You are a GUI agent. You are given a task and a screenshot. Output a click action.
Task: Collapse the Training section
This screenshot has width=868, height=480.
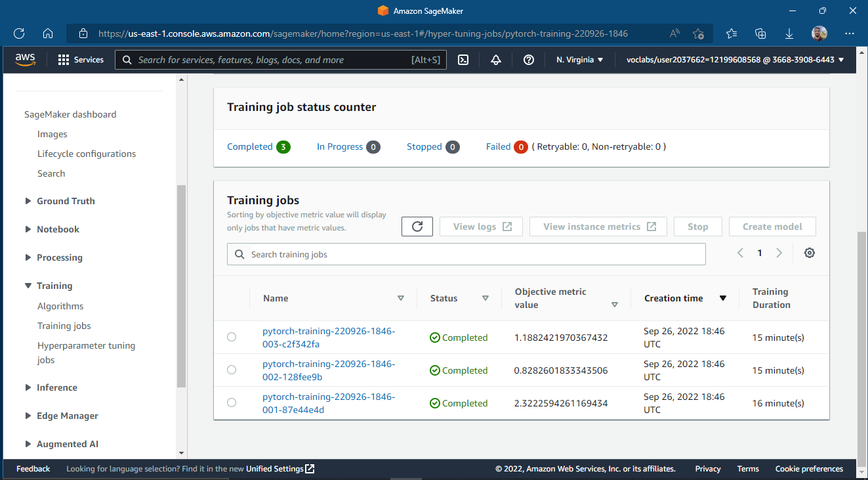28,286
